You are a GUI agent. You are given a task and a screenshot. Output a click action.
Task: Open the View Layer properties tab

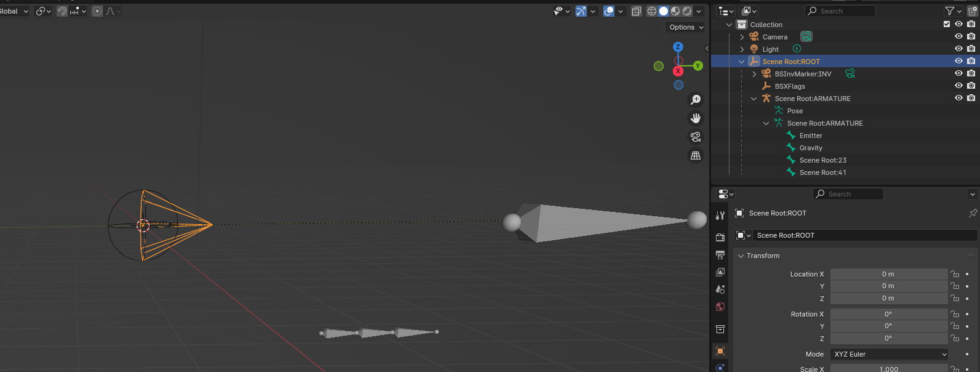point(720,272)
